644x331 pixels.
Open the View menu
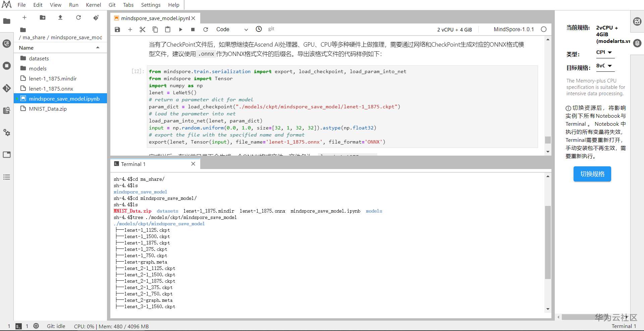(56, 5)
